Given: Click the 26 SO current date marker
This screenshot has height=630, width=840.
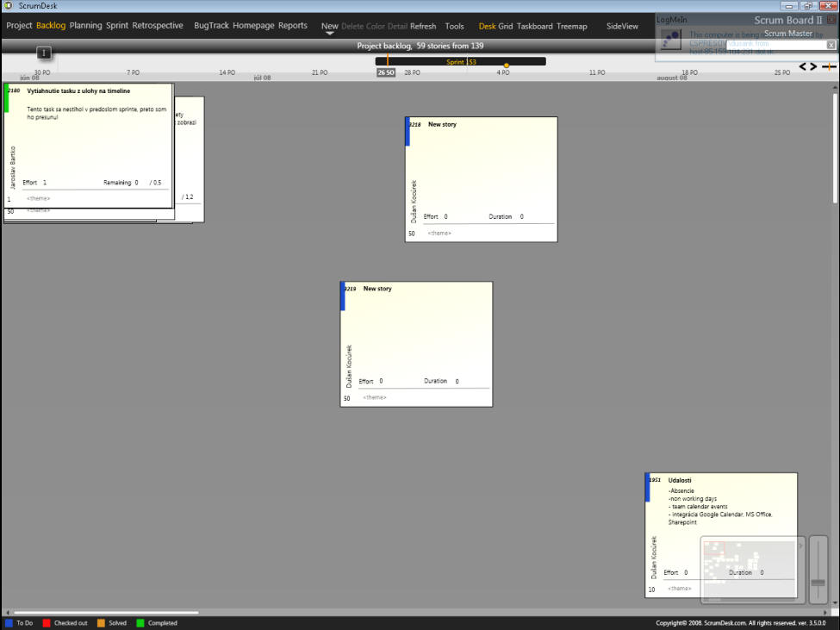Looking at the screenshot, I should pyautogui.click(x=386, y=72).
